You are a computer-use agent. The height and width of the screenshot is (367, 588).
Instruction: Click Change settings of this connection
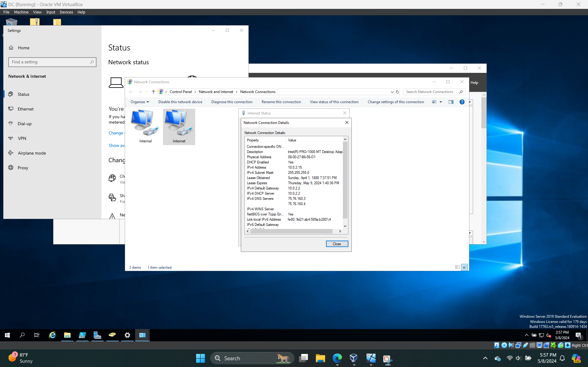point(396,102)
